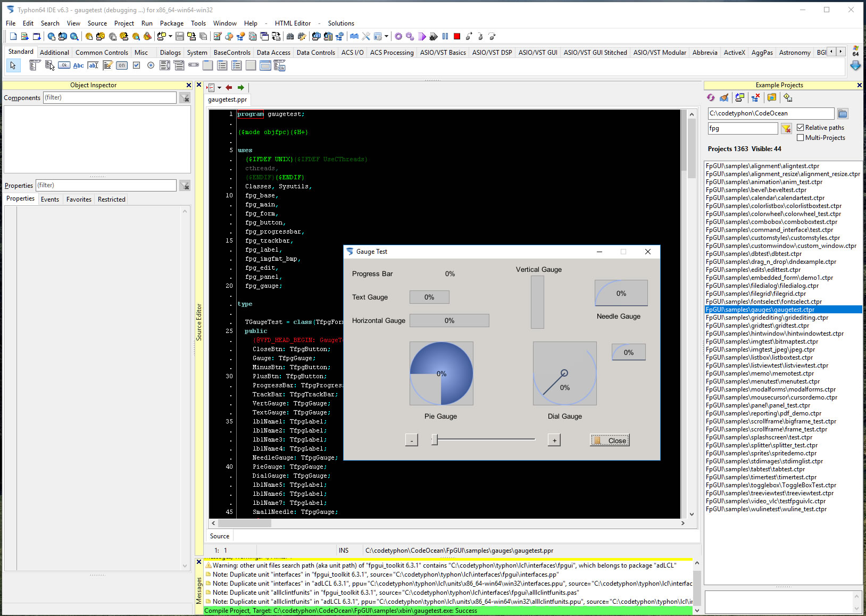
Task: Click the yellow folder icon in Example Projects toolbar
Action: (x=772, y=97)
